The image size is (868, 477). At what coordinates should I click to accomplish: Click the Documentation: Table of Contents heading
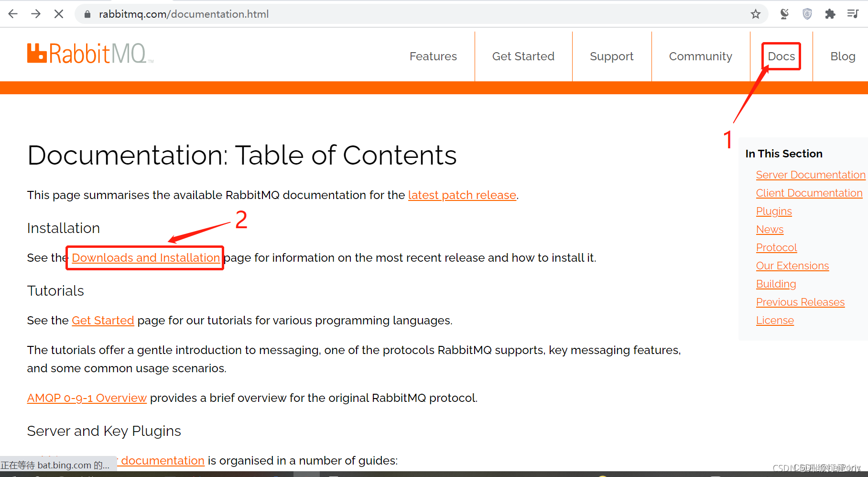242,155
